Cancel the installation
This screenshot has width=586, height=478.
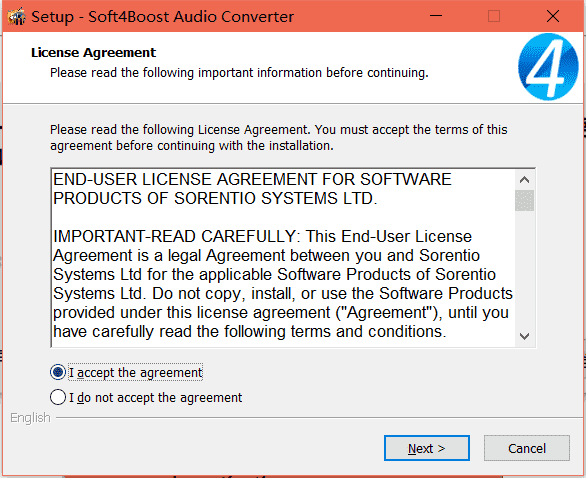[527, 448]
